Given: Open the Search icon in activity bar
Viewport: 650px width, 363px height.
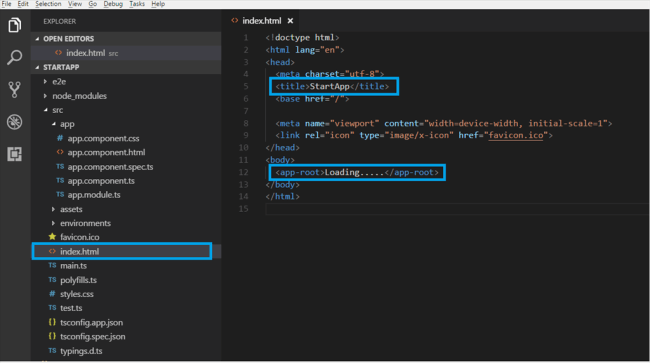Looking at the screenshot, I should [15, 57].
